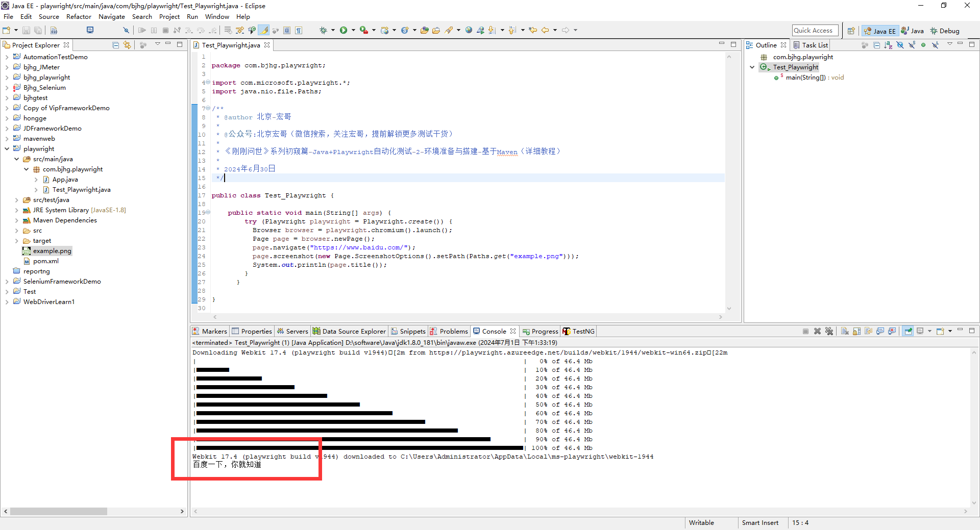Collapse the playwright project node
The image size is (980, 530).
point(7,149)
